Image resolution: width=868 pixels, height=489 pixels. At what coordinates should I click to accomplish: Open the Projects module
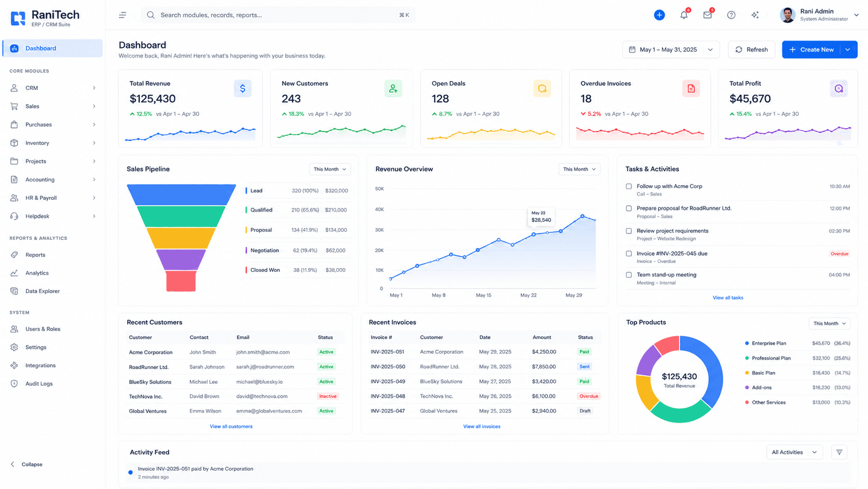click(x=52, y=161)
